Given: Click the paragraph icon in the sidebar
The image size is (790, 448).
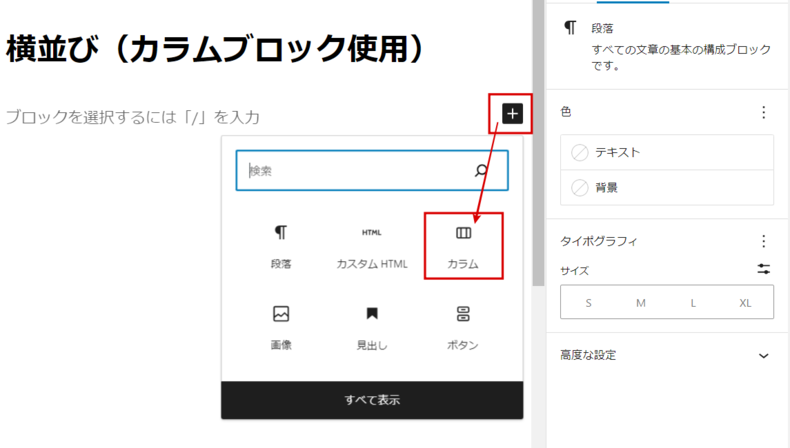Looking at the screenshot, I should pos(570,28).
